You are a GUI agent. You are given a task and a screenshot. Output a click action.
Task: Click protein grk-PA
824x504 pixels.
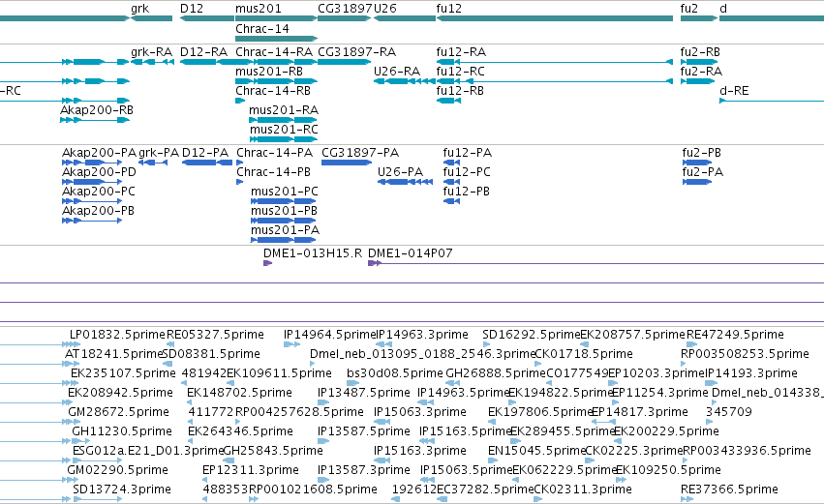[x=159, y=153]
